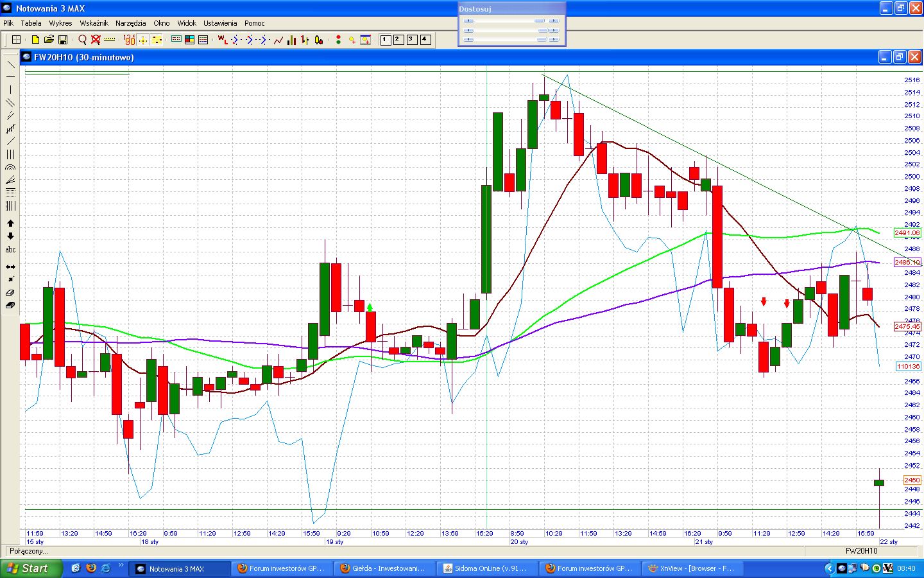Image resolution: width=924 pixels, height=578 pixels.
Task: Switch to layout number 3
Action: (x=411, y=40)
